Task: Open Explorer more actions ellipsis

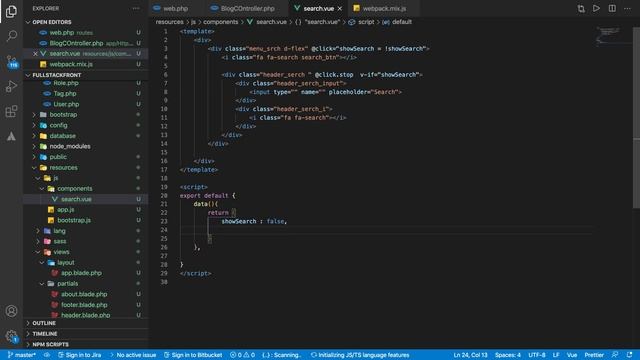Action: pos(136,9)
